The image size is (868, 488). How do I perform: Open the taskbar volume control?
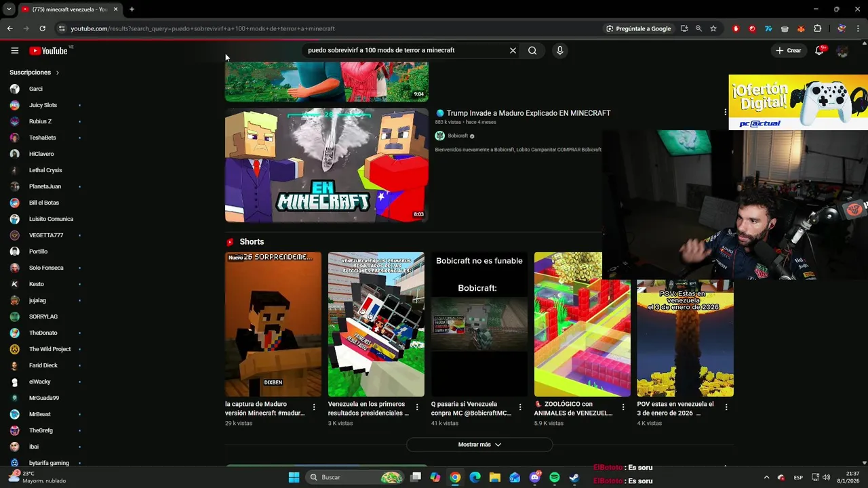(x=826, y=477)
